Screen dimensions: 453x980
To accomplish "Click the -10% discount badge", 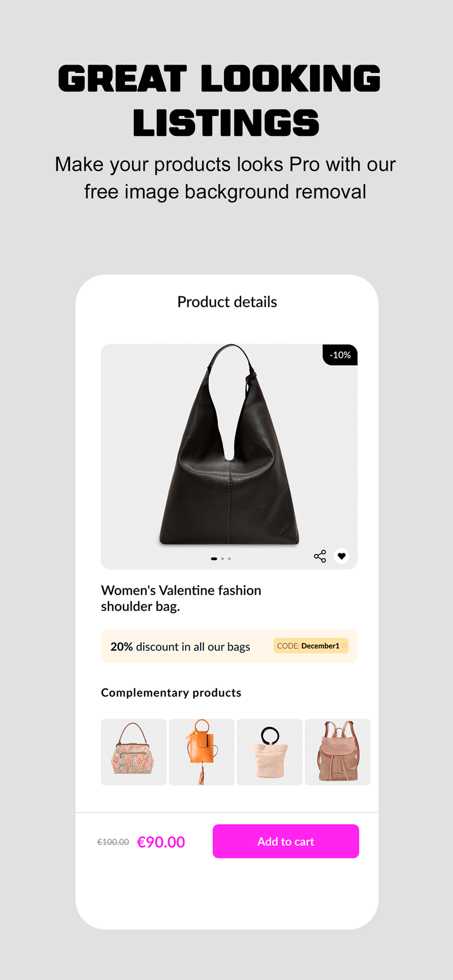I will point(340,355).
